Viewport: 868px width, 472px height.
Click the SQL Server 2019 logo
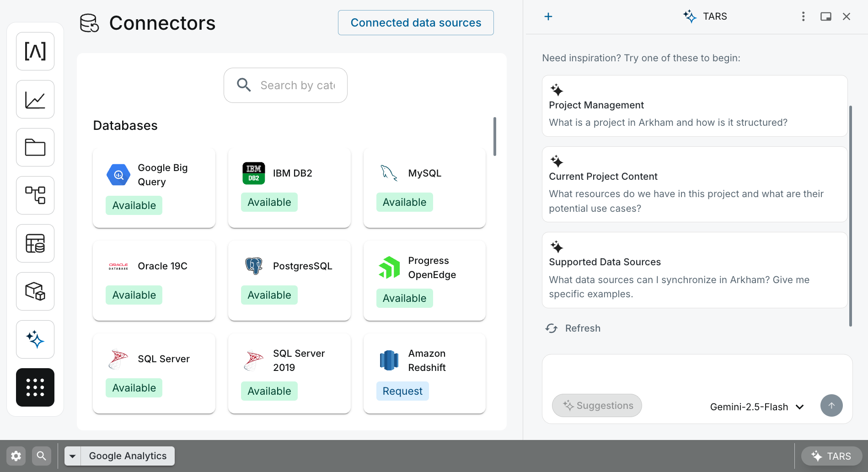point(254,360)
